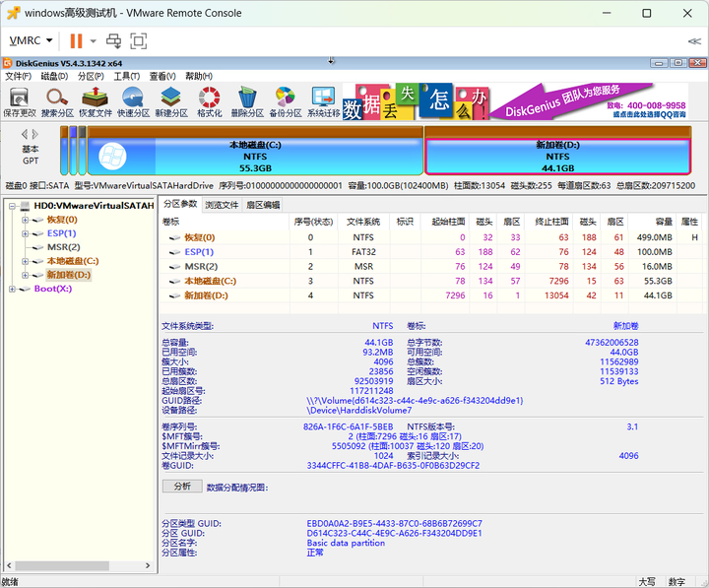Click the FAT32 file system cell
The image size is (709, 588).
363,252
